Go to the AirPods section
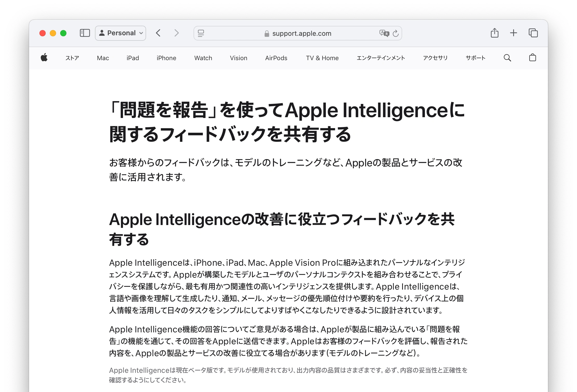Viewport: 577px width, 392px height. point(276,58)
